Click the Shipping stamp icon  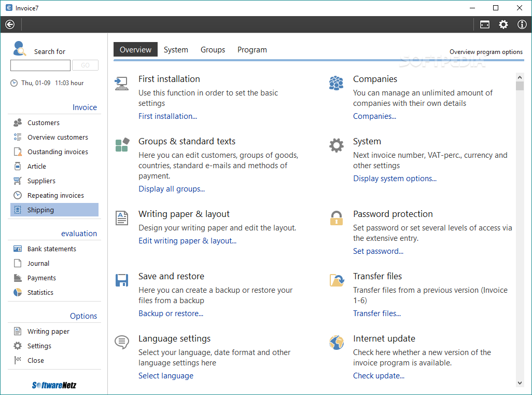coord(18,210)
